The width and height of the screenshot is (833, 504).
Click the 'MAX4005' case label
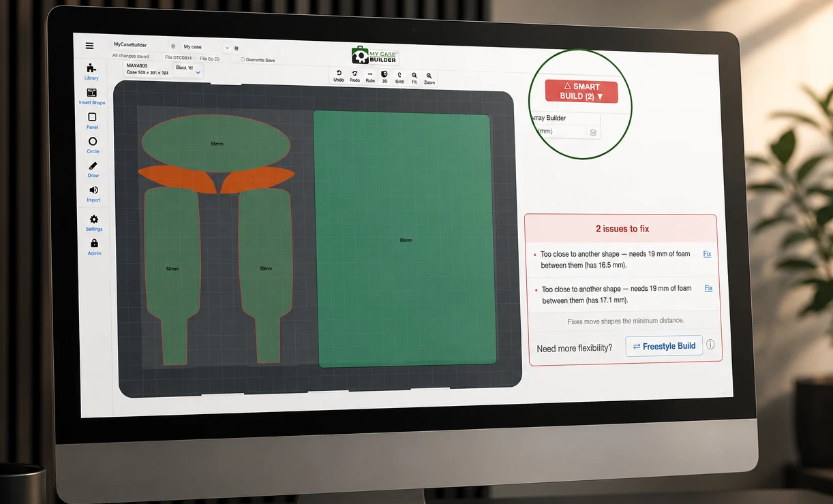[137, 66]
